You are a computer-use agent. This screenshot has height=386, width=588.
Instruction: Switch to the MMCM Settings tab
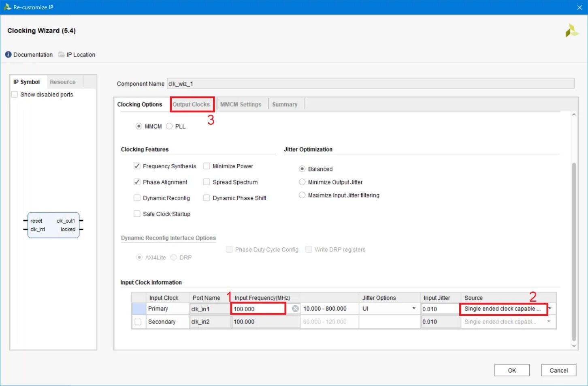[x=241, y=104]
